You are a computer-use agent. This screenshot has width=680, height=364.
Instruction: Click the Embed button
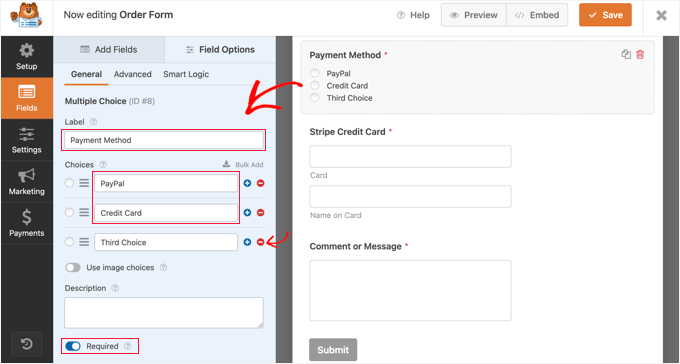point(537,15)
